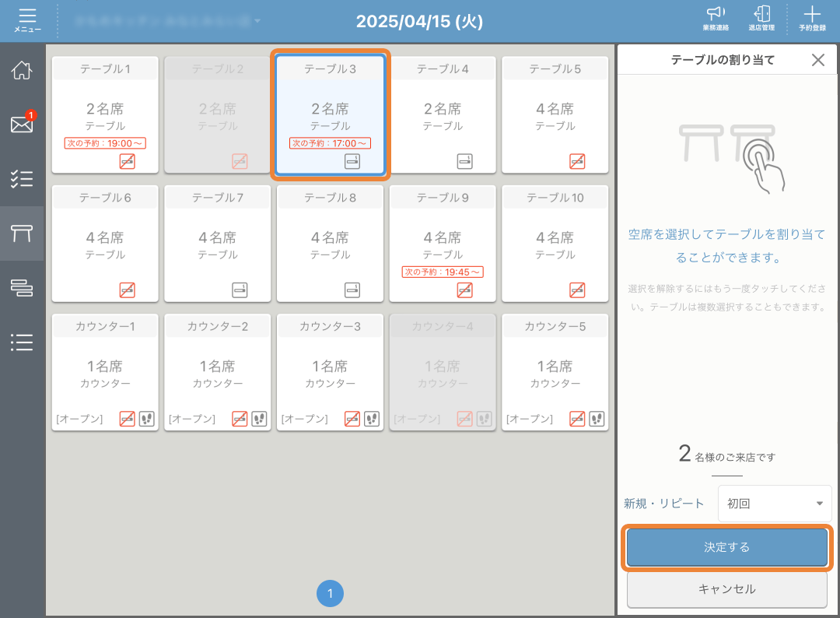Click 次の予約：17:00～ label on テーブル3
This screenshot has height=618, width=840.
(x=330, y=143)
